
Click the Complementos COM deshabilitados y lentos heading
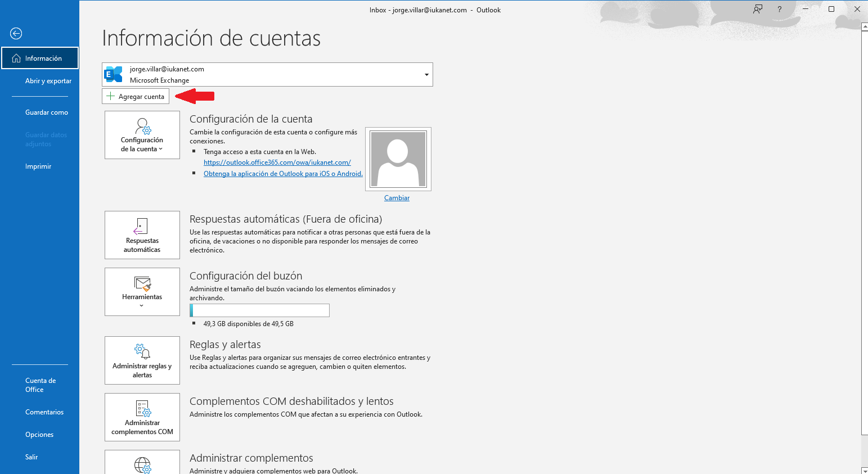pos(291,401)
